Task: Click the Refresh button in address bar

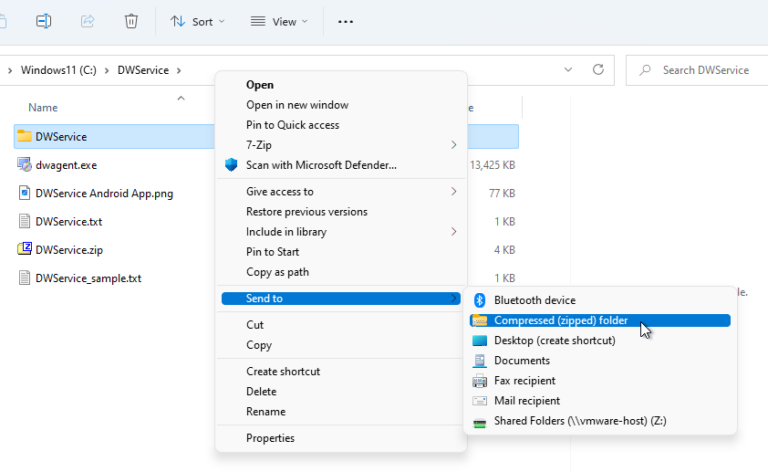Action: tap(598, 70)
